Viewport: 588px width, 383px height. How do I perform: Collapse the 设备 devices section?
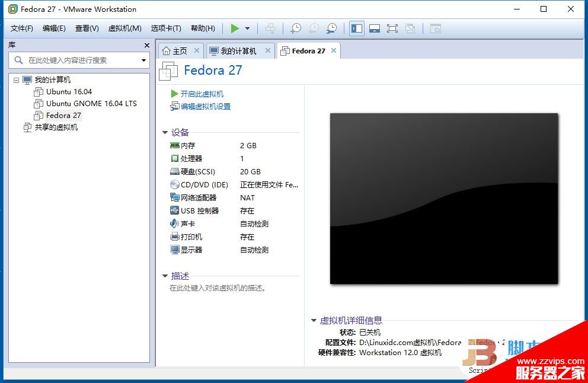165,132
